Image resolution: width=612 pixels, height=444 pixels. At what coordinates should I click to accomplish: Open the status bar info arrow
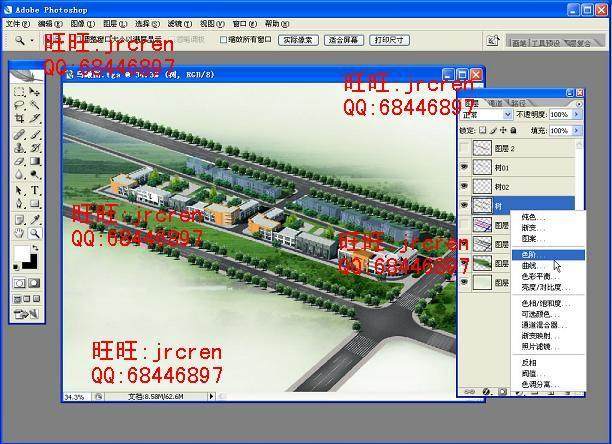click(211, 396)
